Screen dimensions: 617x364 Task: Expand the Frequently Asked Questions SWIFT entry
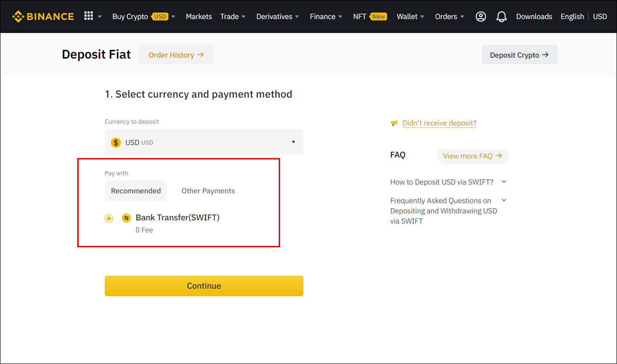pos(449,211)
